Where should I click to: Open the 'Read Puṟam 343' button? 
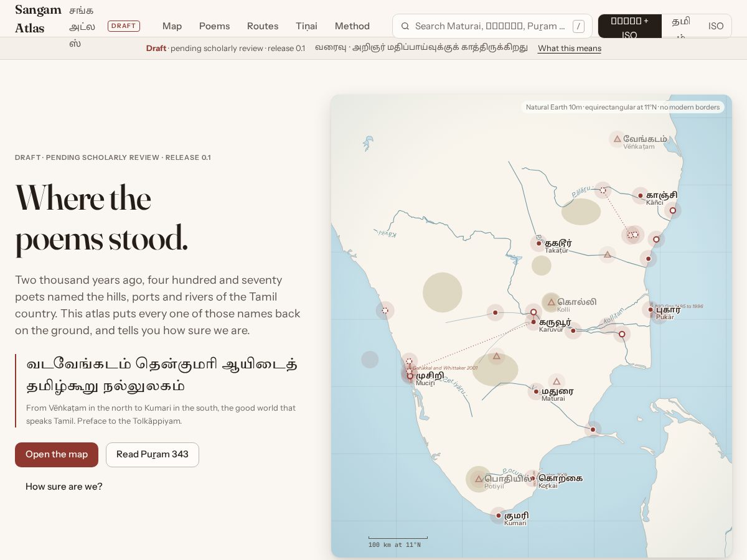[153, 455]
